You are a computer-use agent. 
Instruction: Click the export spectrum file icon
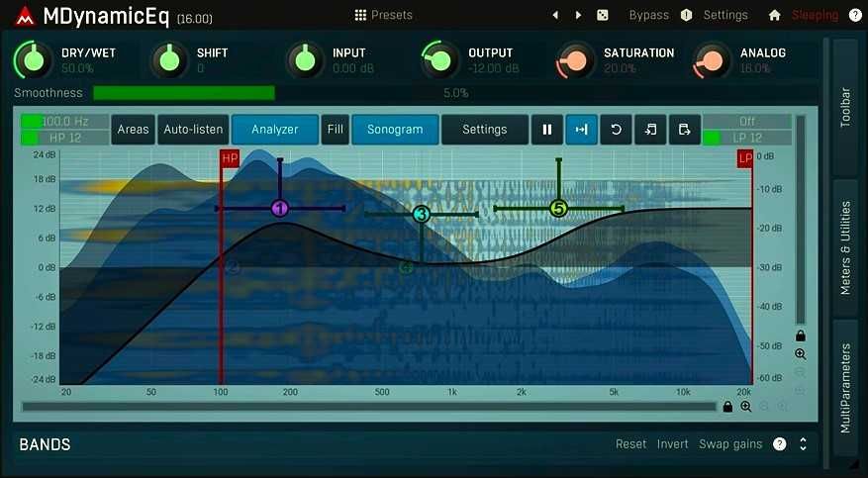[684, 130]
